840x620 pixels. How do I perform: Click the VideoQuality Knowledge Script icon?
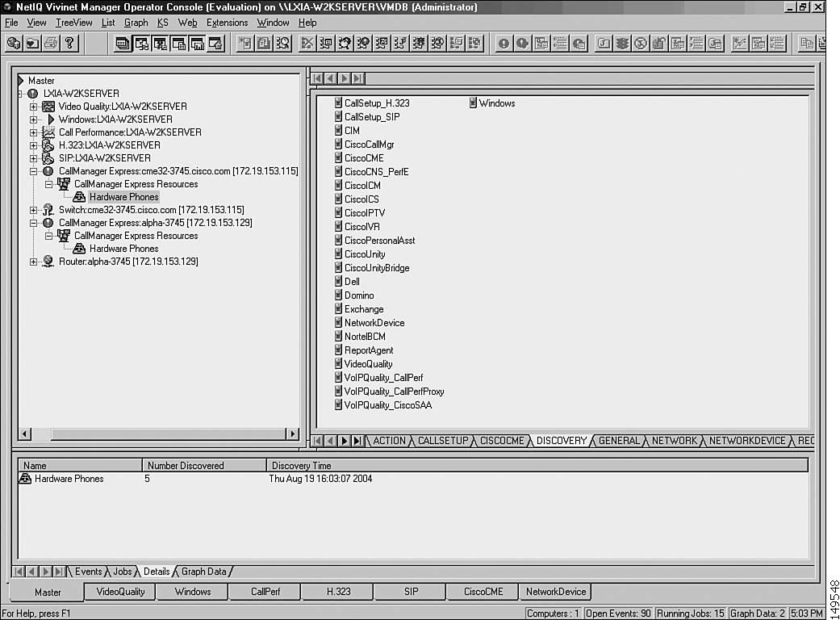point(338,364)
